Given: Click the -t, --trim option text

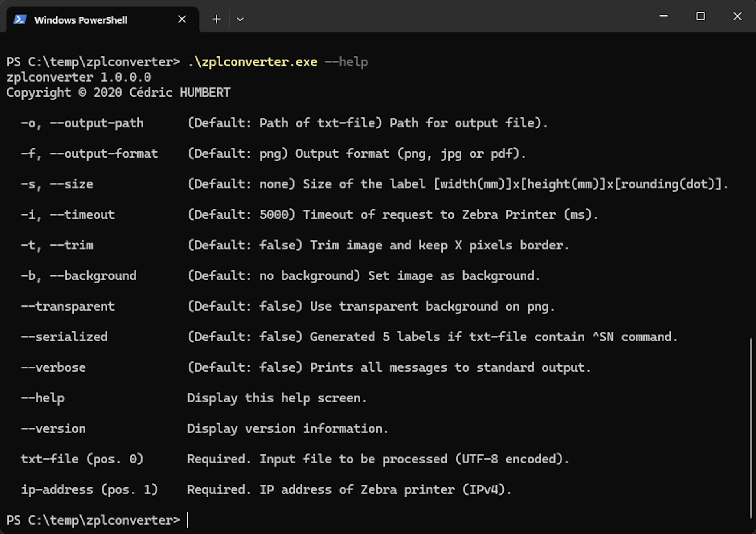Looking at the screenshot, I should 57,245.
